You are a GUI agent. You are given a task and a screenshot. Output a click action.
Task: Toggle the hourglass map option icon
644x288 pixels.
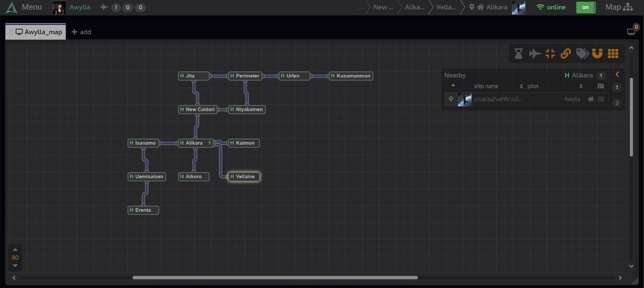[x=518, y=53]
